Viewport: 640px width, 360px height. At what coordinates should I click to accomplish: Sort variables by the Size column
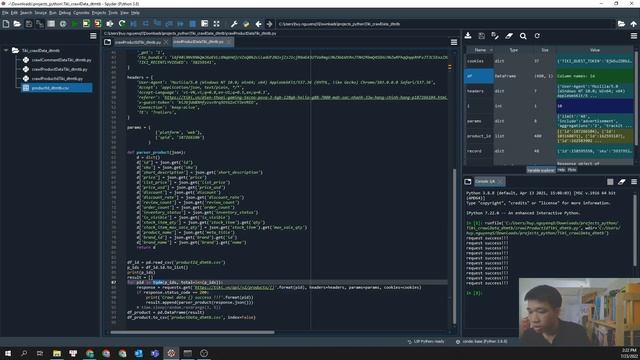[x=544, y=50]
